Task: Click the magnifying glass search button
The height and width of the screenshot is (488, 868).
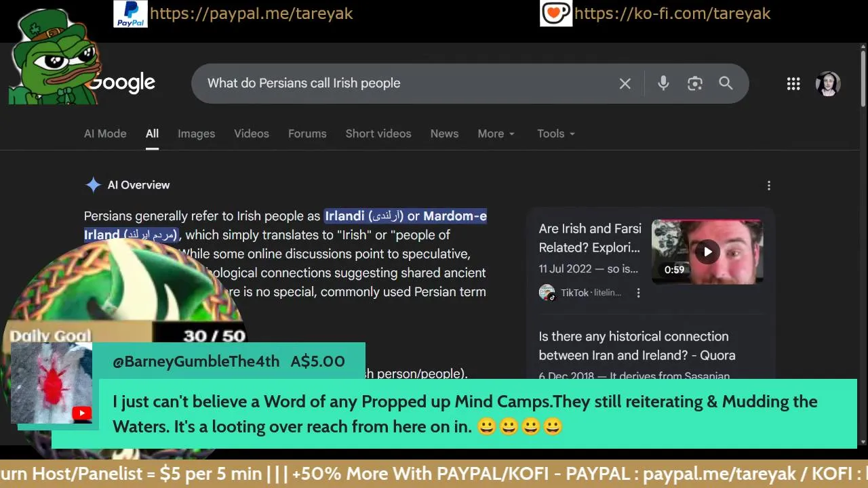Action: [726, 83]
